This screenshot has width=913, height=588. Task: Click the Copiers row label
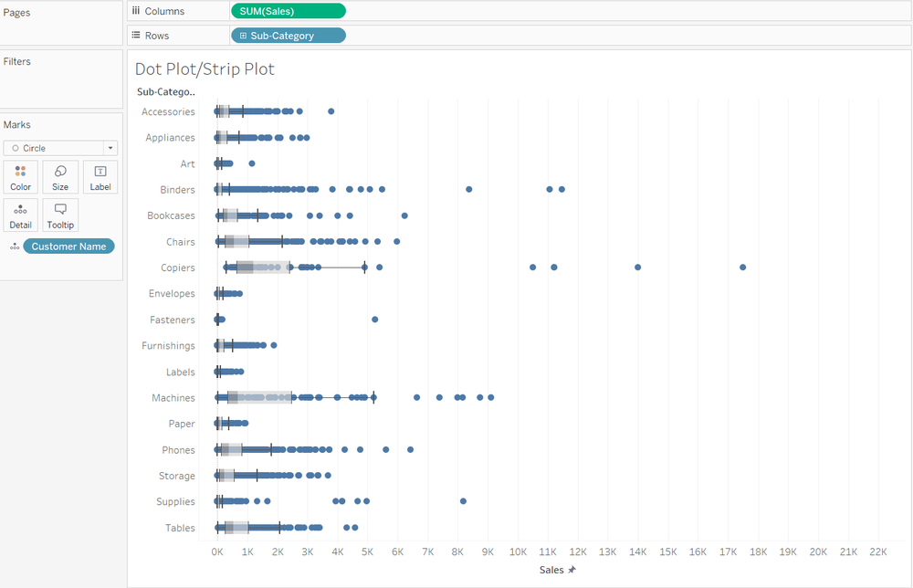pos(178,268)
